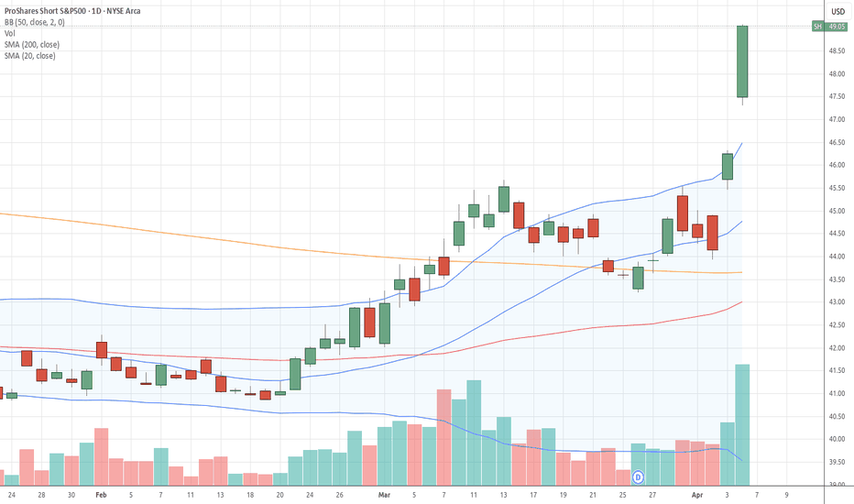
Task: Click the ProShares Short S&P500 symbol title
Action: click(x=45, y=11)
